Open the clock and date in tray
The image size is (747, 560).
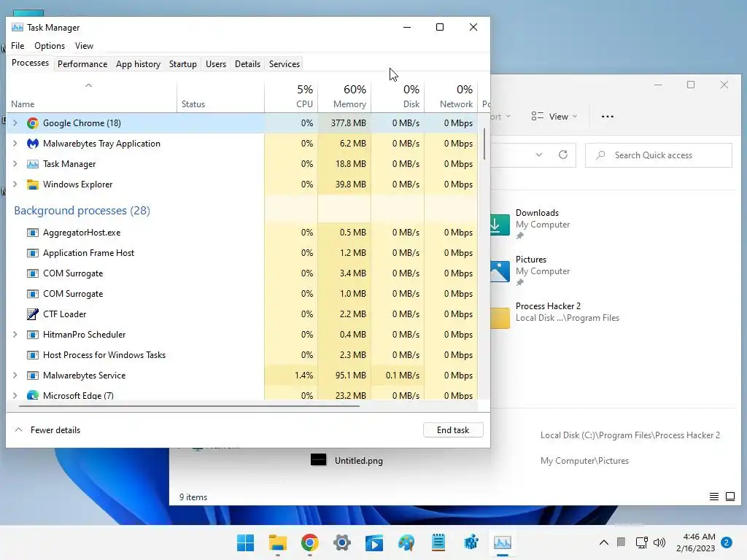click(x=695, y=542)
